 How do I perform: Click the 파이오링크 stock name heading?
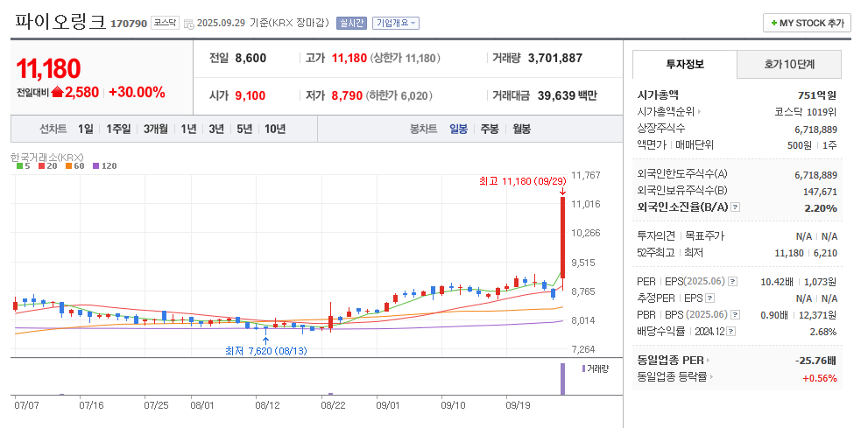[x=60, y=22]
